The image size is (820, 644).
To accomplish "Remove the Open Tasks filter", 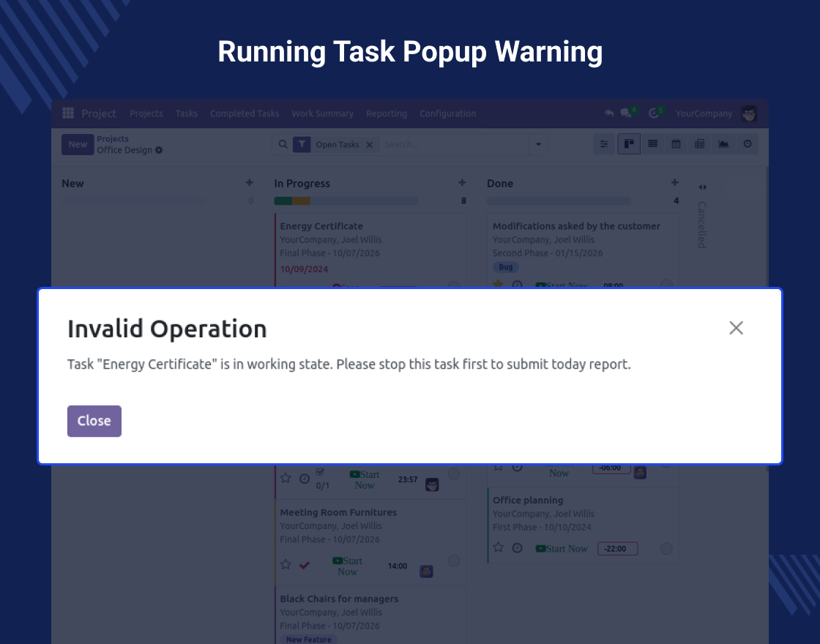I will point(369,145).
